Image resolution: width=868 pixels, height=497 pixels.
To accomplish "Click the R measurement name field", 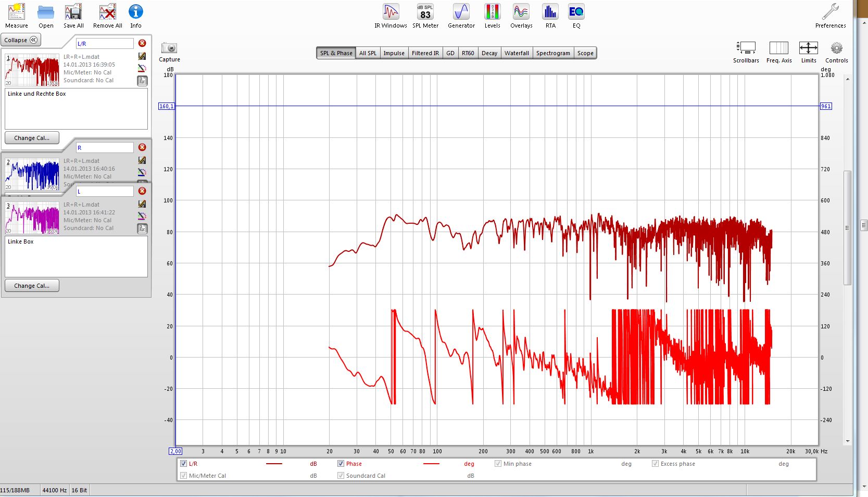I will point(105,148).
